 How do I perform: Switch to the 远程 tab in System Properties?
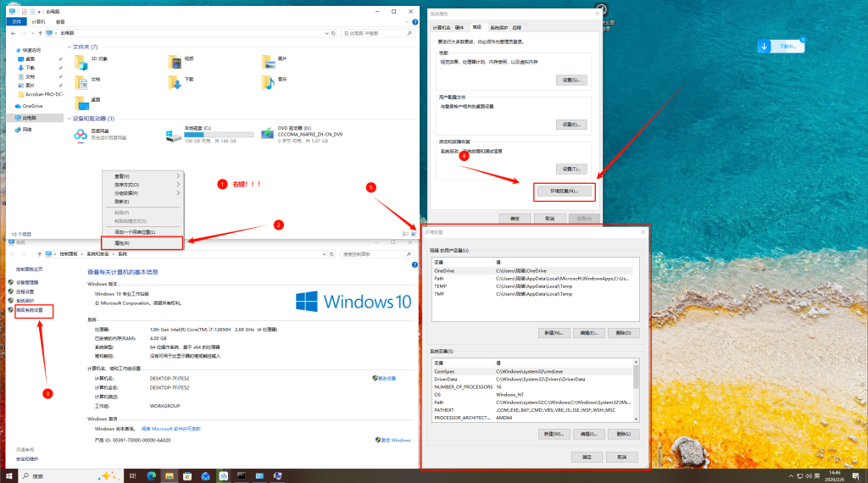(516, 27)
